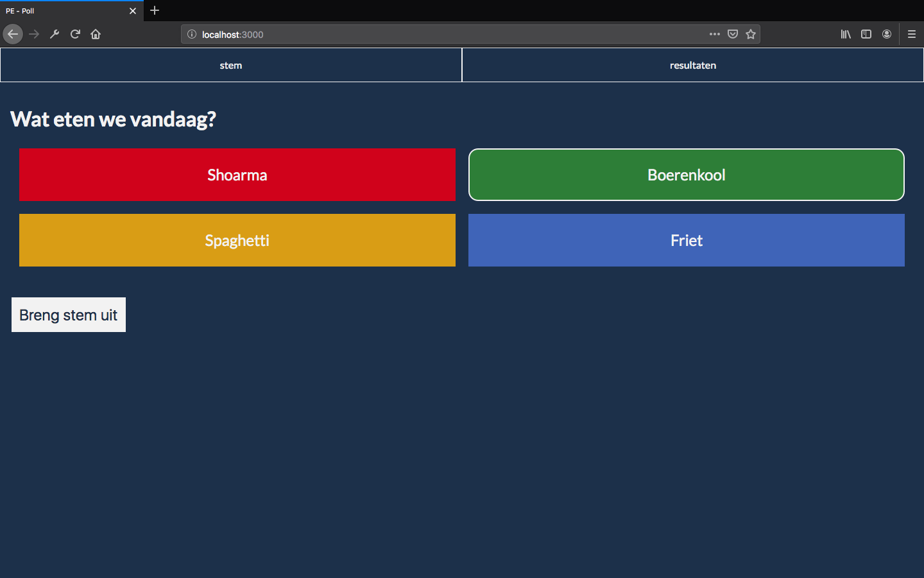Go to browser home page
924x578 pixels.
(x=96, y=34)
